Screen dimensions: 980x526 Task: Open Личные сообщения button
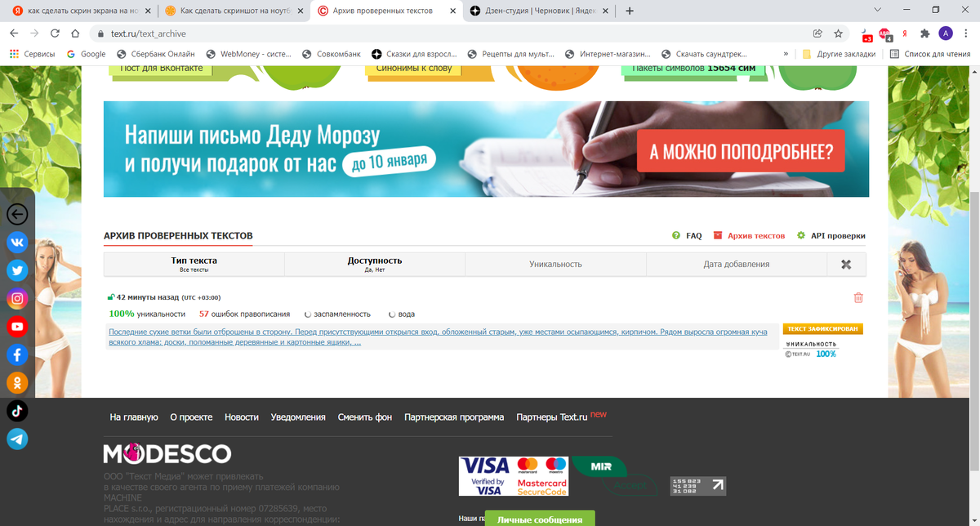tap(540, 519)
